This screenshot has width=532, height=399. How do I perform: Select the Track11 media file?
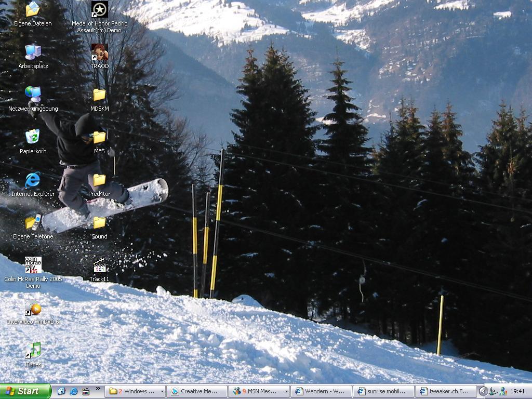click(99, 265)
